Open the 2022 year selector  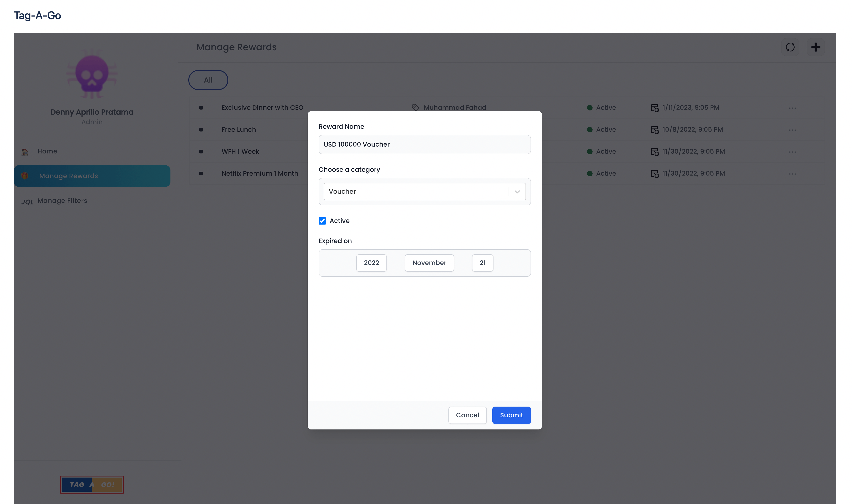(x=371, y=263)
